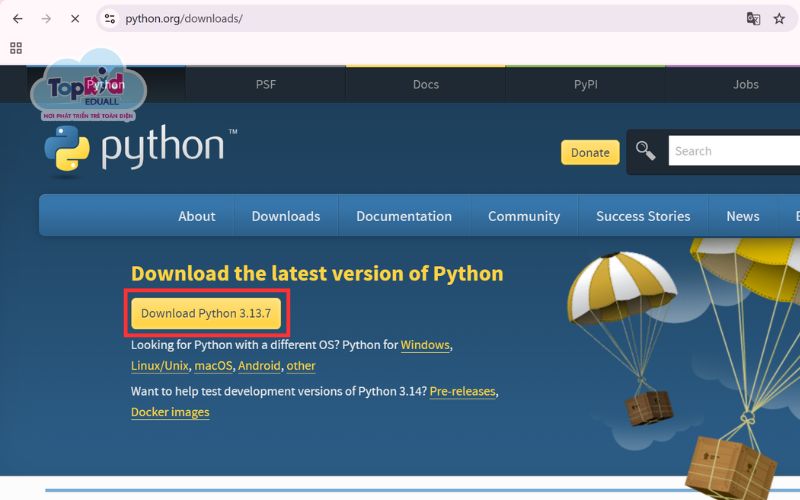Switch to the Docs top tab
The image size is (800, 500).
tap(426, 85)
